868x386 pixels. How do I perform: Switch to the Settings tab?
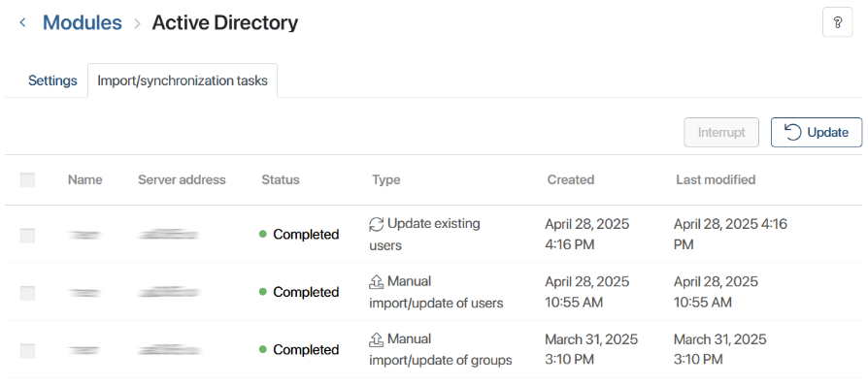coord(52,80)
